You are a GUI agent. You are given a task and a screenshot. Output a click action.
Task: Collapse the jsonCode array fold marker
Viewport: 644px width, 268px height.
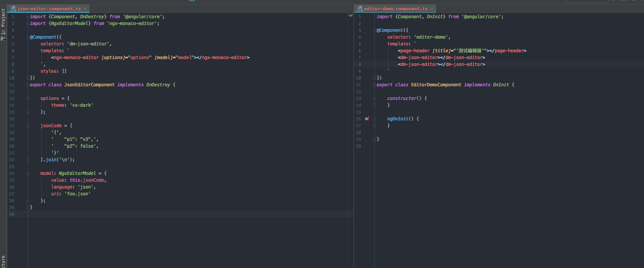tap(28, 126)
